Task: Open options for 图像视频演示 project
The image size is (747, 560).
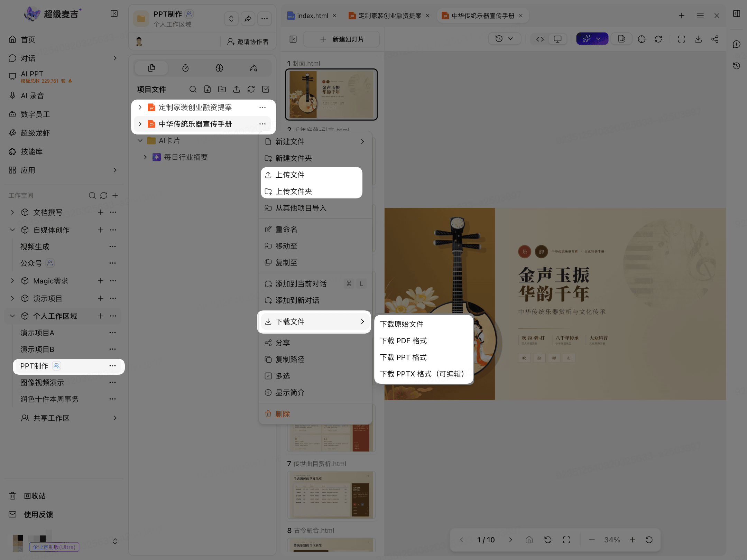Action: point(113,382)
